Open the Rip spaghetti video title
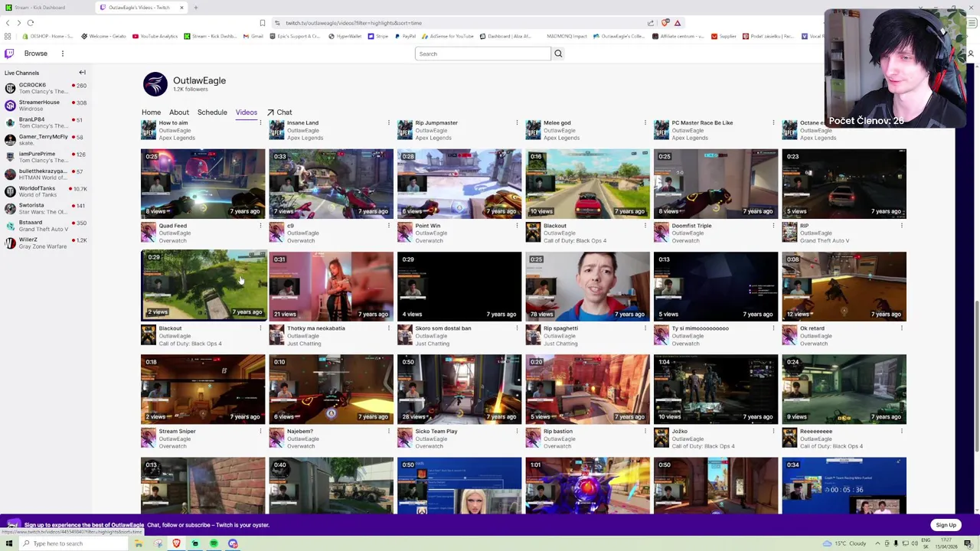 [x=560, y=328]
